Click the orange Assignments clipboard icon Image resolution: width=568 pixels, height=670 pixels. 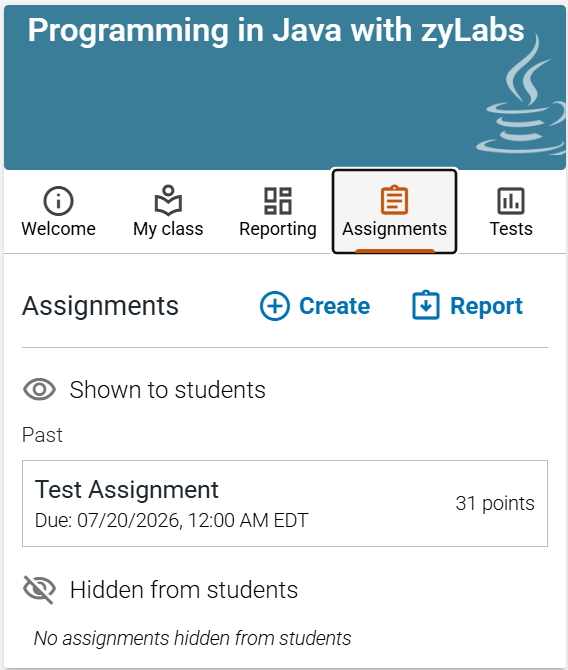point(394,200)
